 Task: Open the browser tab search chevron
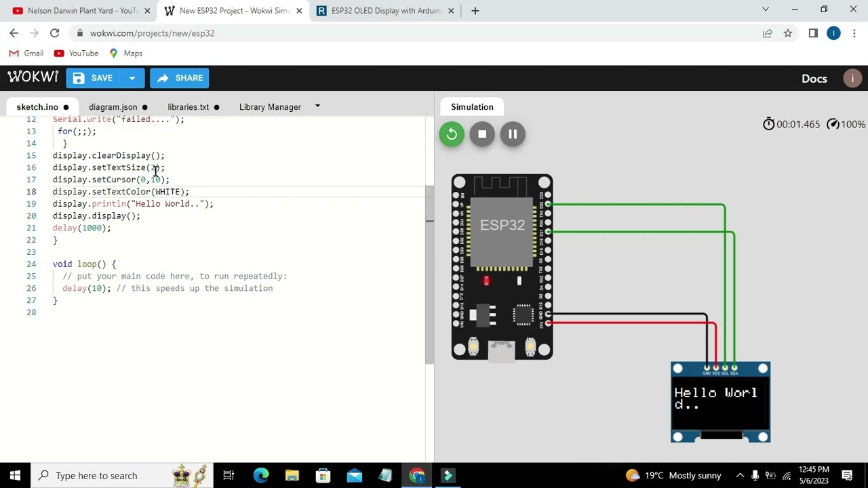[766, 9]
